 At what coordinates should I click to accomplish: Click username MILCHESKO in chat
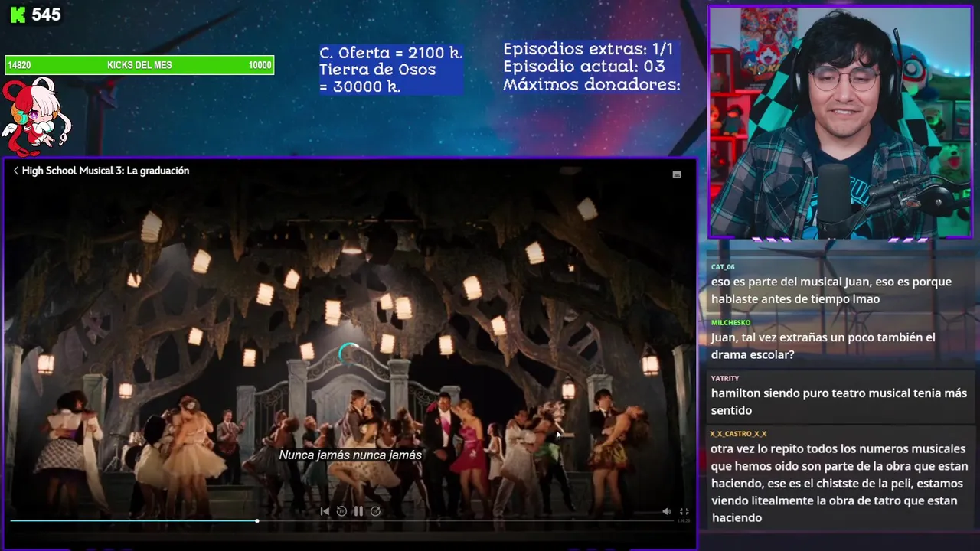(730, 323)
